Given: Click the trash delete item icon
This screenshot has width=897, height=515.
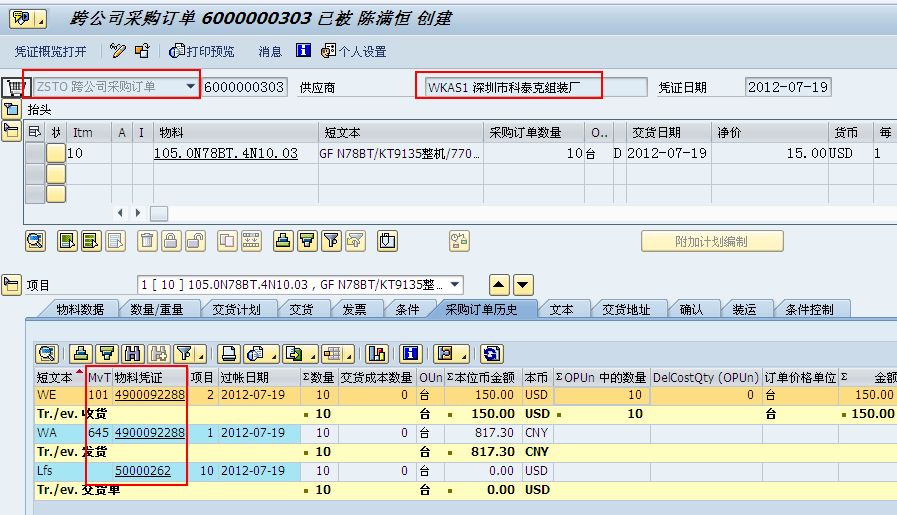Looking at the screenshot, I should coord(147,241).
